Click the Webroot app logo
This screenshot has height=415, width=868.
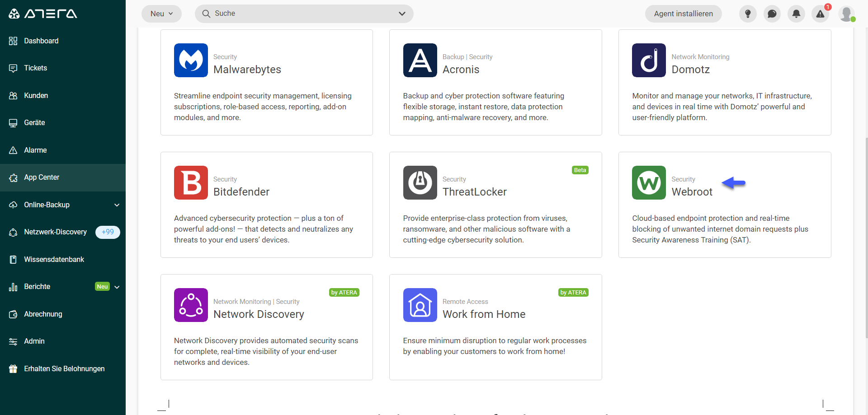click(649, 182)
